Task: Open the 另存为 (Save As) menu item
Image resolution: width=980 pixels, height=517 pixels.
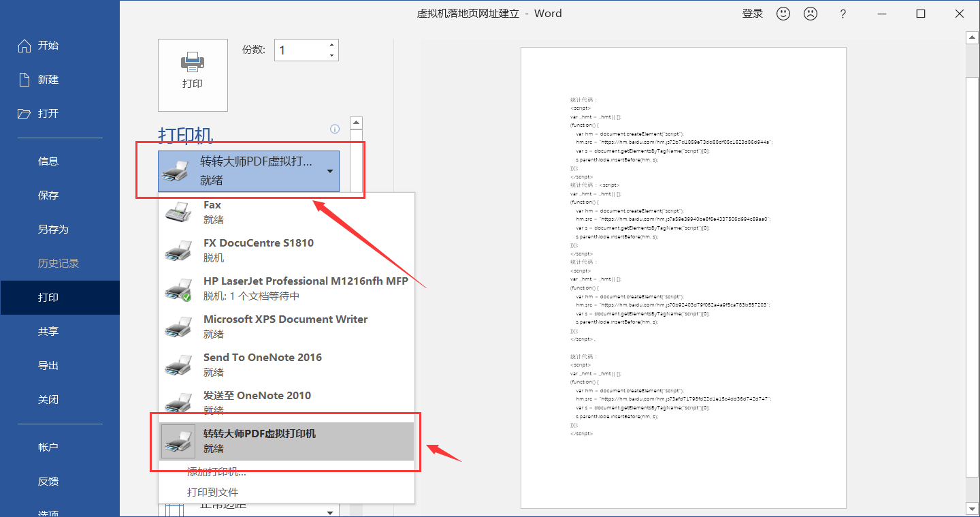Action: click(x=53, y=230)
